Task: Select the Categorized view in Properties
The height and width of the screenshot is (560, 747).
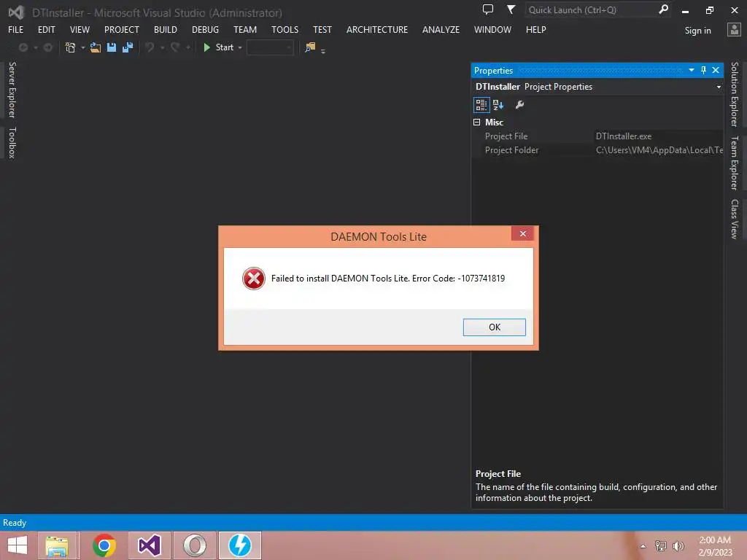Action: click(481, 105)
